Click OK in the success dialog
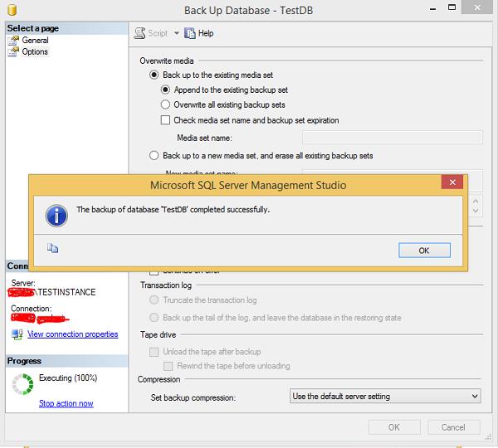The image size is (498, 448). pos(423,250)
